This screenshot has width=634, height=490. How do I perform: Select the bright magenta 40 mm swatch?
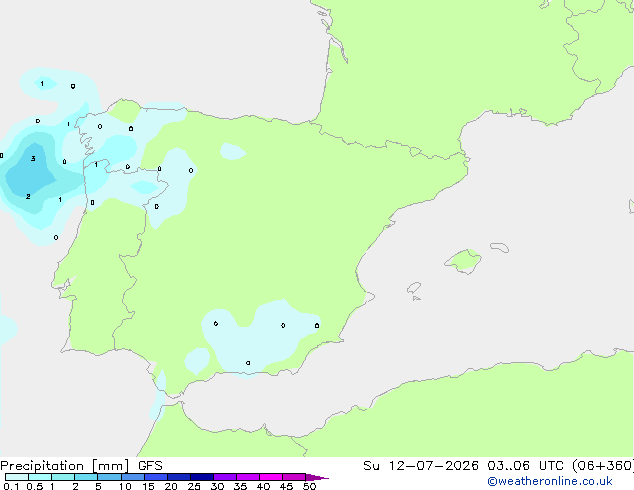[x=271, y=477]
